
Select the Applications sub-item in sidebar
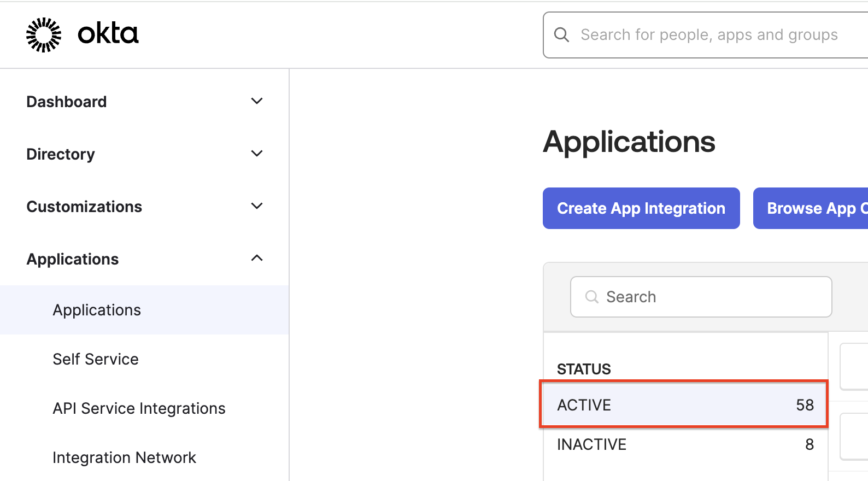coord(144,310)
